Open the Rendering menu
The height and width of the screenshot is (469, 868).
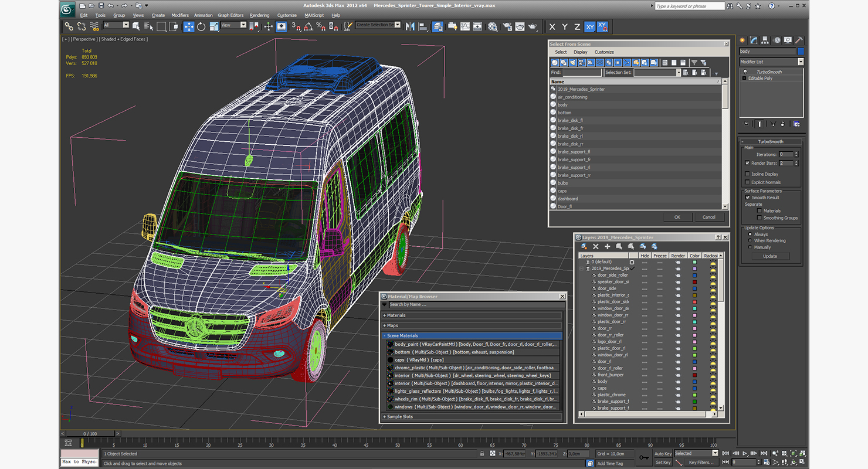coord(260,15)
